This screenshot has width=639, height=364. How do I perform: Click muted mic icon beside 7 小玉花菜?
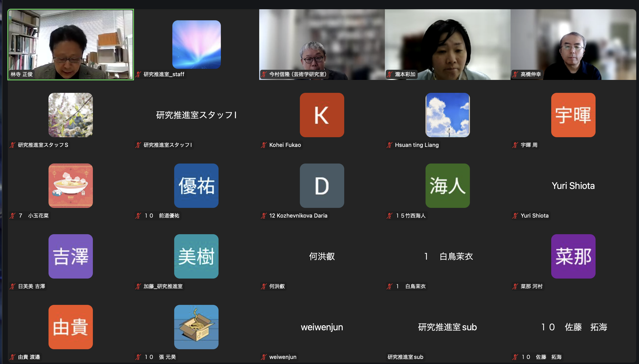click(x=12, y=216)
